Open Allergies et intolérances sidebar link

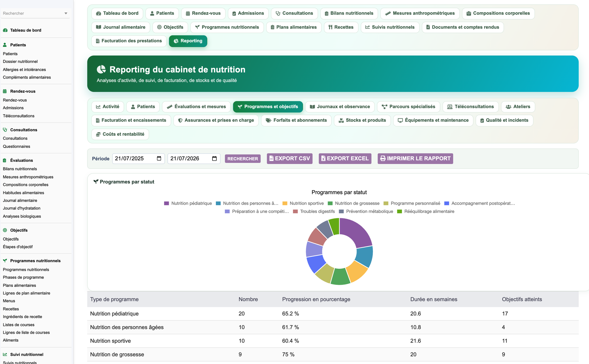point(24,70)
